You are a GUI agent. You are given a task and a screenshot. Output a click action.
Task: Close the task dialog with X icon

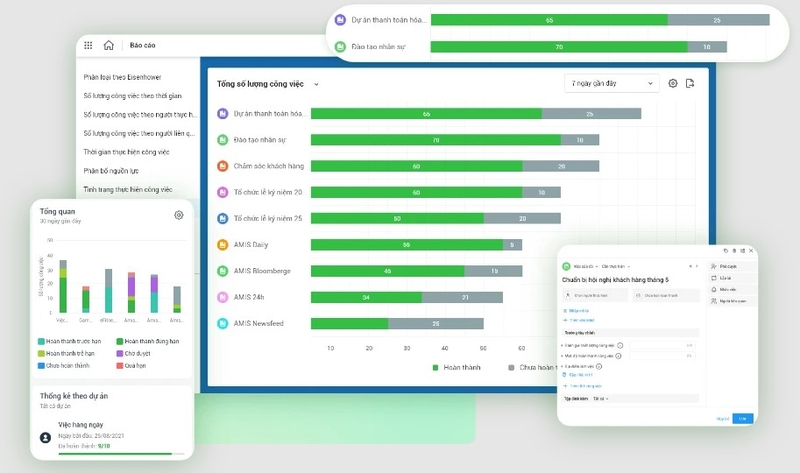click(751, 251)
